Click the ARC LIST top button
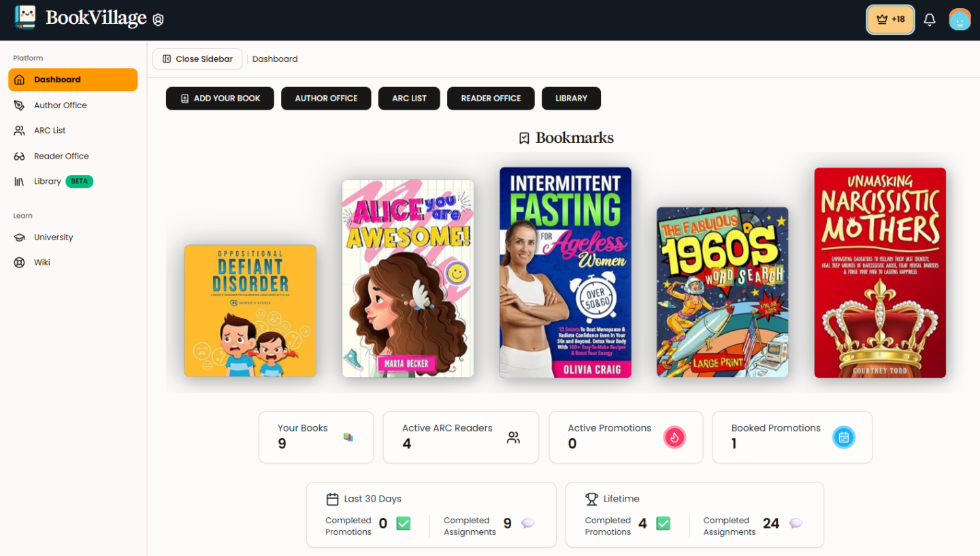Screen dimensions: 980x556 409,98
